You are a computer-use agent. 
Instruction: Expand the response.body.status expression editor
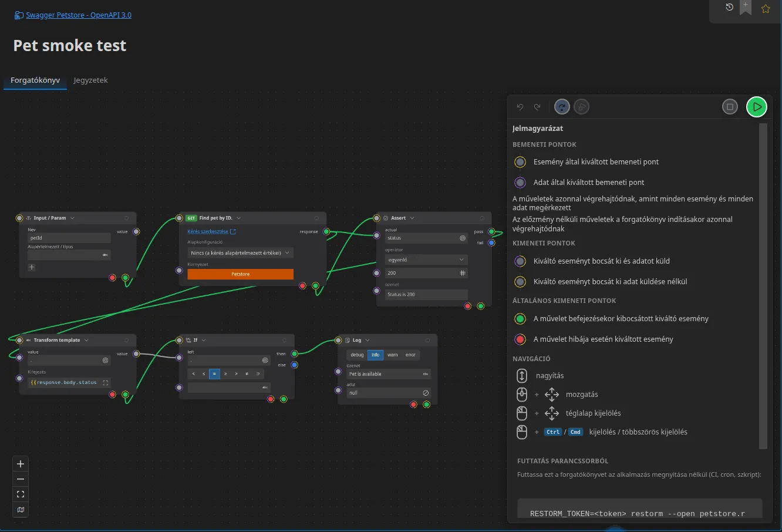coord(106,382)
